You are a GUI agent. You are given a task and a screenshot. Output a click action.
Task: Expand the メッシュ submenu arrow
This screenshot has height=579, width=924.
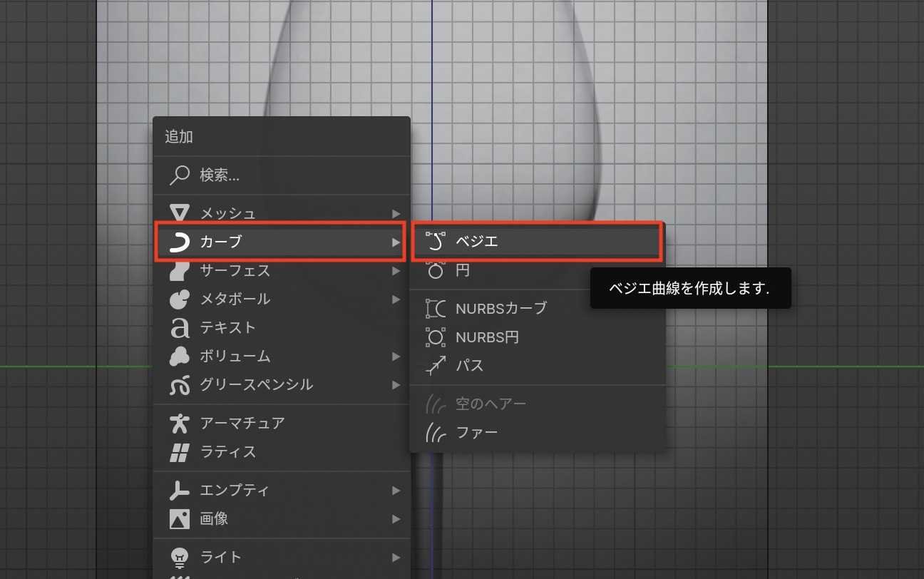point(396,213)
